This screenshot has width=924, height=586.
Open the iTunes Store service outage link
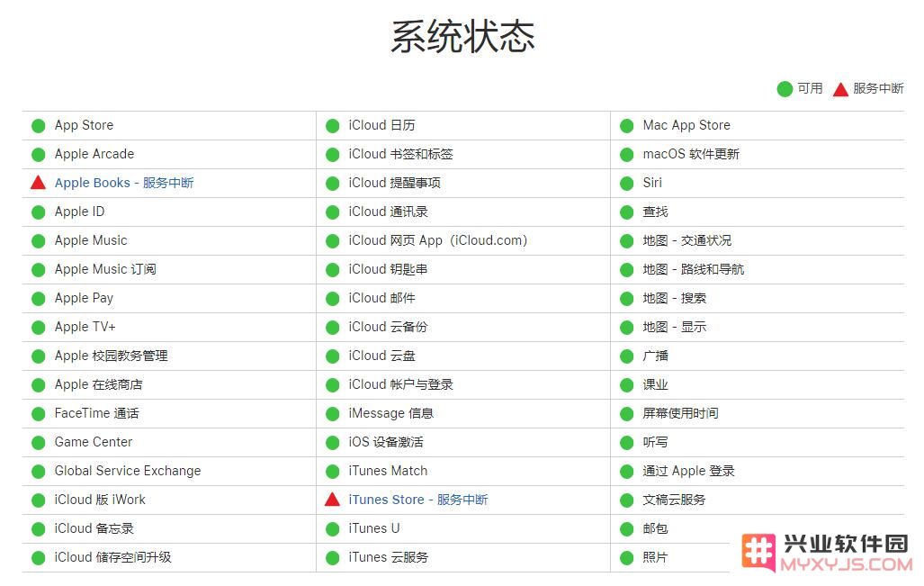[417, 500]
